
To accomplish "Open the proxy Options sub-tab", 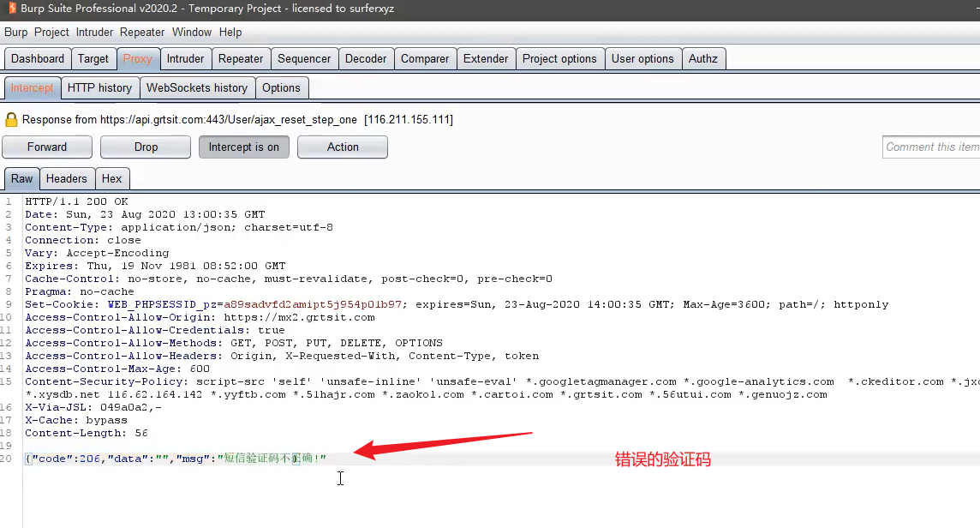I will (281, 88).
